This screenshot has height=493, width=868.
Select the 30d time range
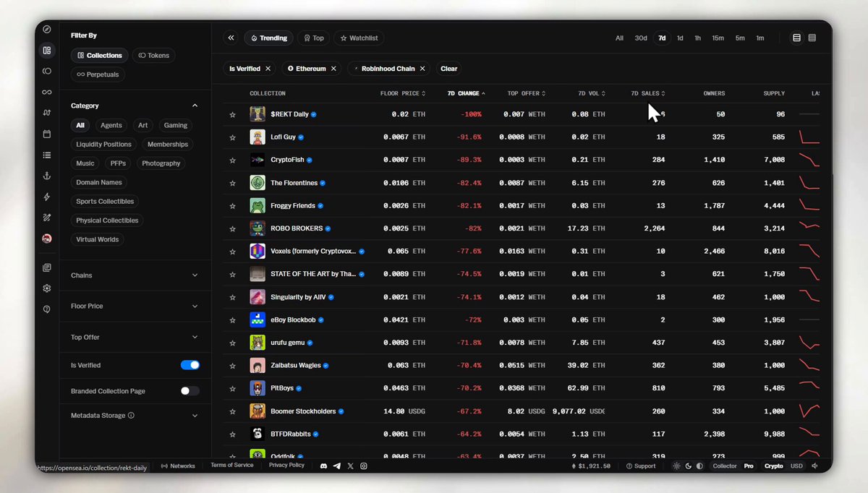point(641,38)
